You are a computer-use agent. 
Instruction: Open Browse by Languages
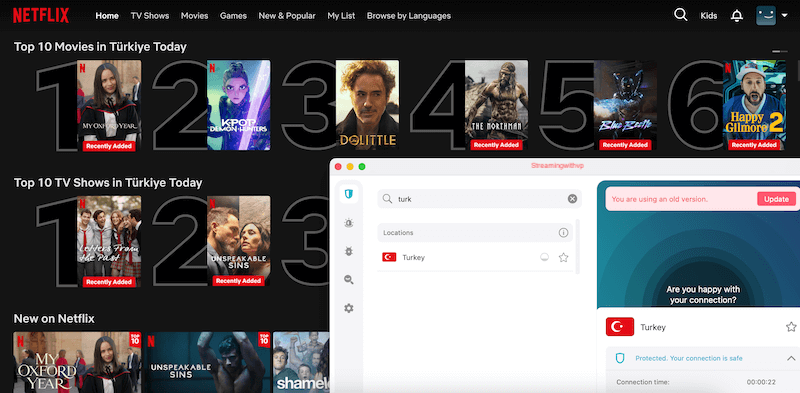[409, 16]
